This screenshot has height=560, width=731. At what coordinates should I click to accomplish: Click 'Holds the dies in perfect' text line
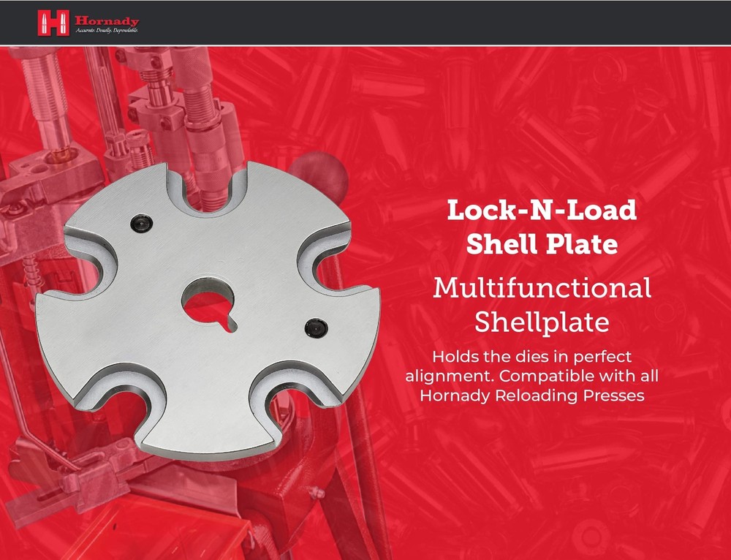pyautogui.click(x=531, y=357)
